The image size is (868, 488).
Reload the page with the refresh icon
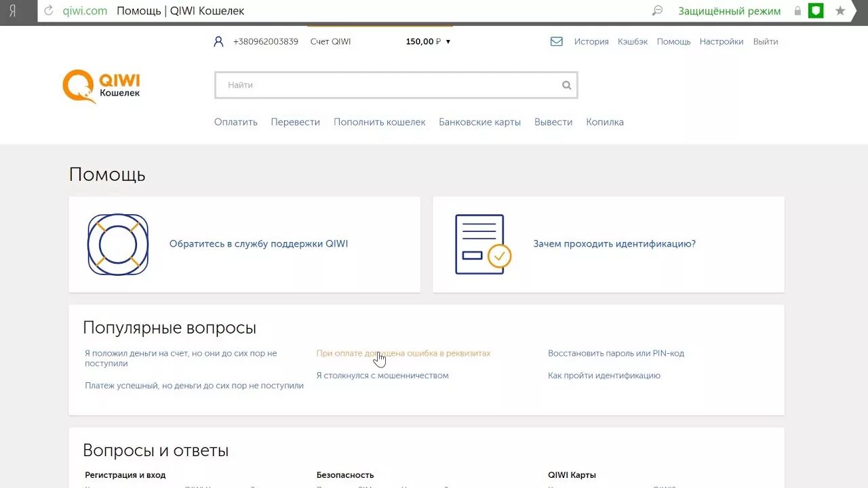(48, 11)
